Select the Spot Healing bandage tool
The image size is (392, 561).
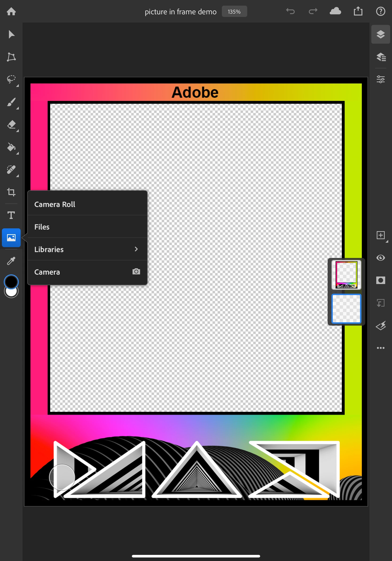[11, 170]
